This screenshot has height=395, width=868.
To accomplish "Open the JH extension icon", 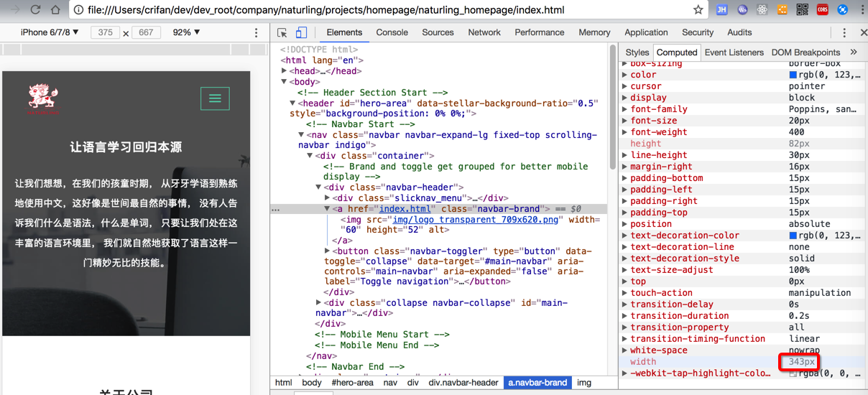I will pyautogui.click(x=722, y=10).
